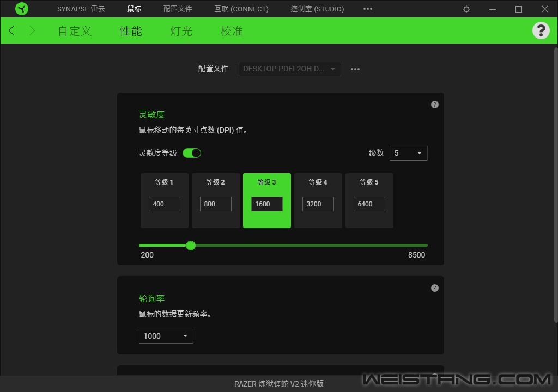Go forward with the right arrow
558x392 pixels.
32,30
